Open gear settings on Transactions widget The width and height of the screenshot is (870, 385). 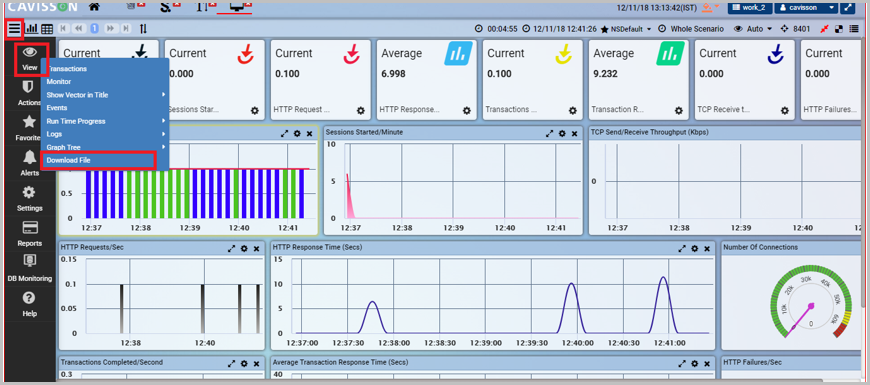pyautogui.click(x=573, y=110)
